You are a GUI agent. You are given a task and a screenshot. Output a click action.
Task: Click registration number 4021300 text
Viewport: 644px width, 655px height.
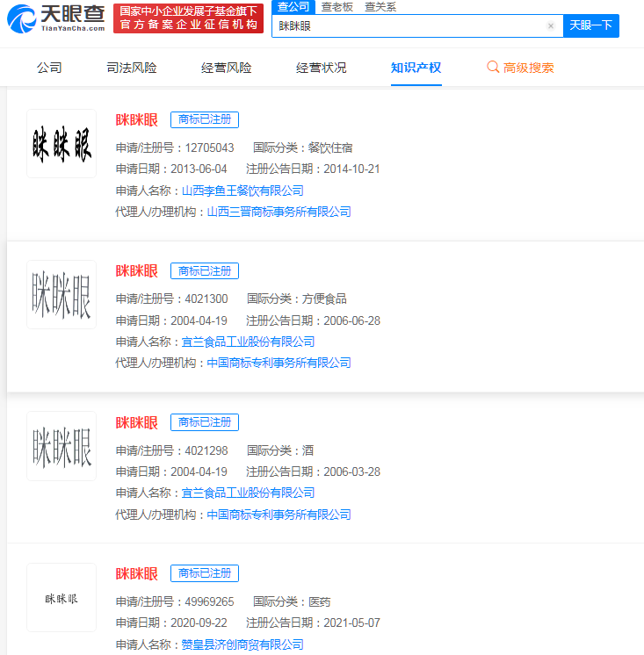(206, 299)
